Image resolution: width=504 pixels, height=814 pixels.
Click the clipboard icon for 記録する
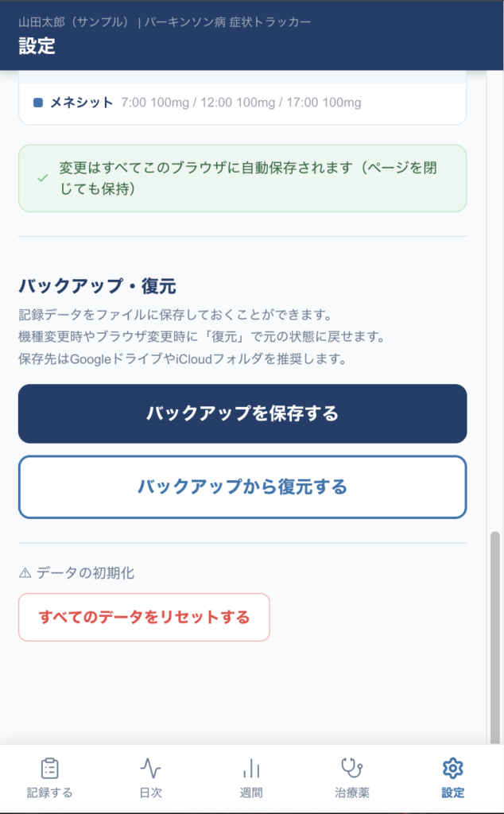coord(50,768)
